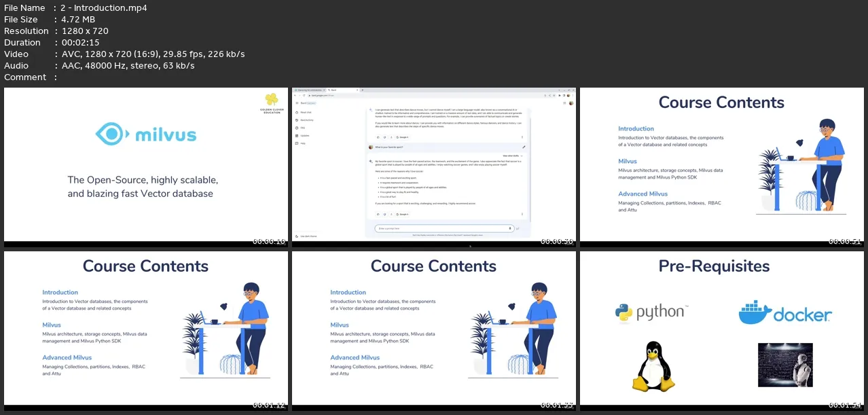Click Google it under the dance answer
Screen dimensions: 868x415
[403, 137]
